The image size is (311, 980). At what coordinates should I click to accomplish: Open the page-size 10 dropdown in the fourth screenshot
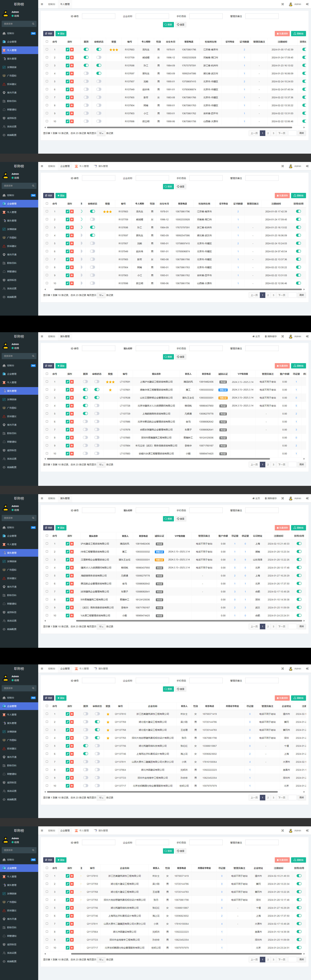click(101, 627)
